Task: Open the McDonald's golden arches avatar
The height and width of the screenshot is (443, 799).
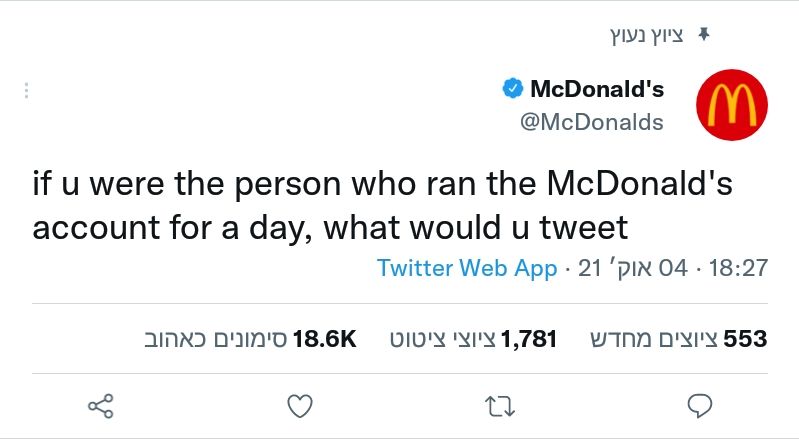Action: pyautogui.click(x=731, y=105)
